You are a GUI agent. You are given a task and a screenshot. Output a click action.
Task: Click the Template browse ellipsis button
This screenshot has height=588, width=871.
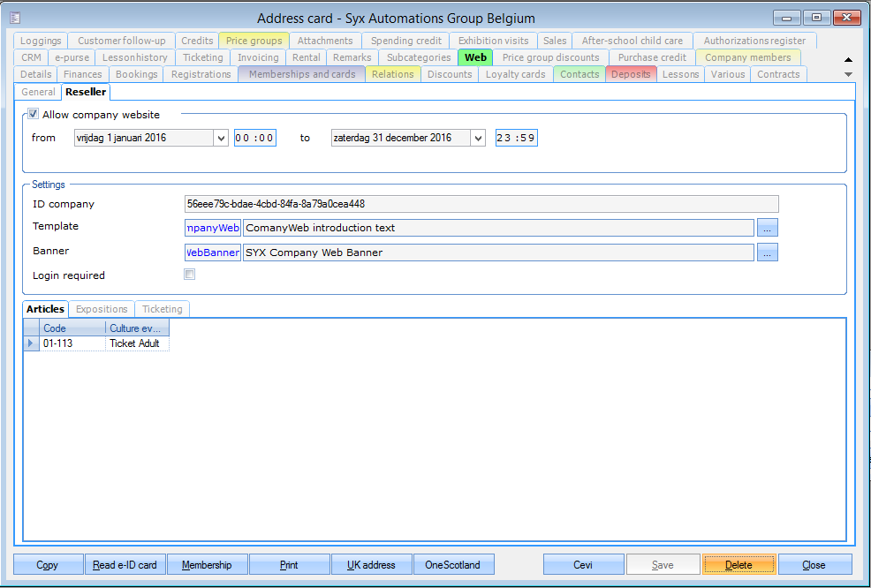click(x=767, y=228)
